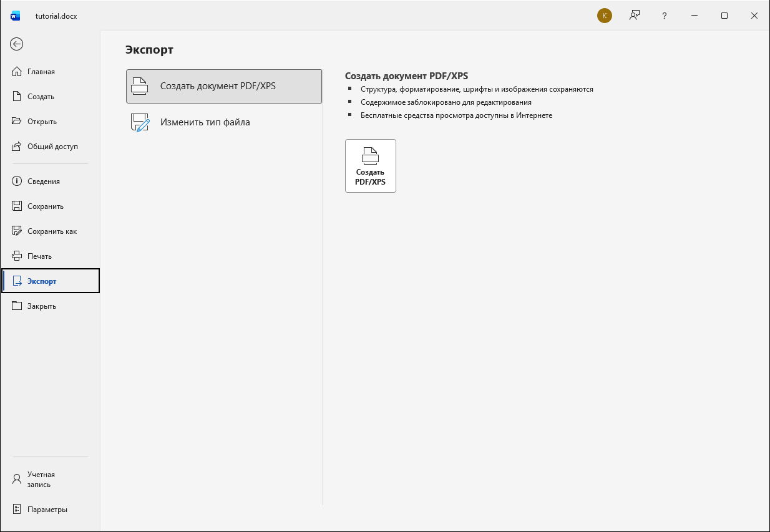Click the text about Структура, форматирование, шрифты
The height and width of the screenshot is (532, 770).
[477, 89]
